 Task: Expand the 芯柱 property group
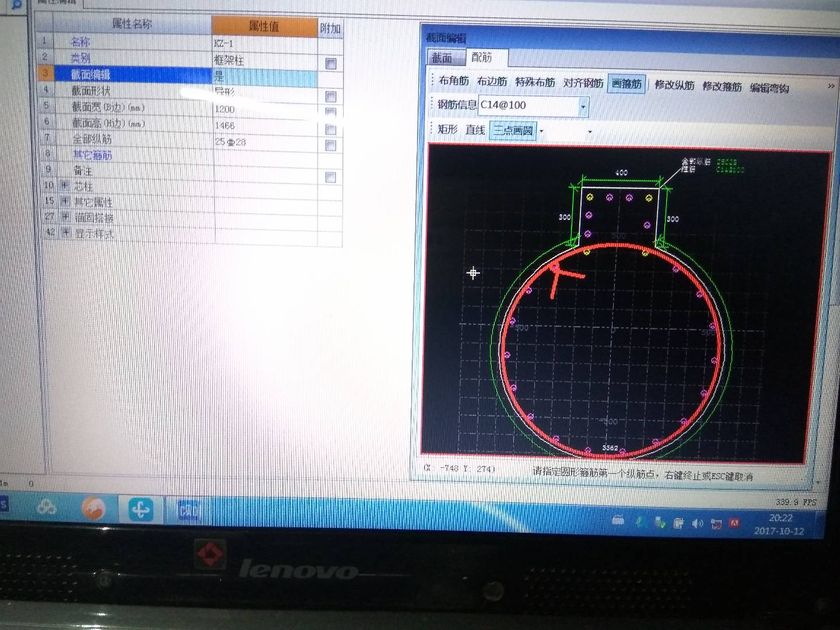click(65, 185)
